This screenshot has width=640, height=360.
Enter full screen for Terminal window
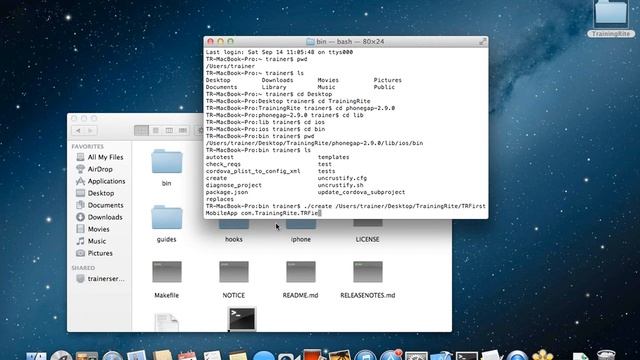(x=482, y=42)
